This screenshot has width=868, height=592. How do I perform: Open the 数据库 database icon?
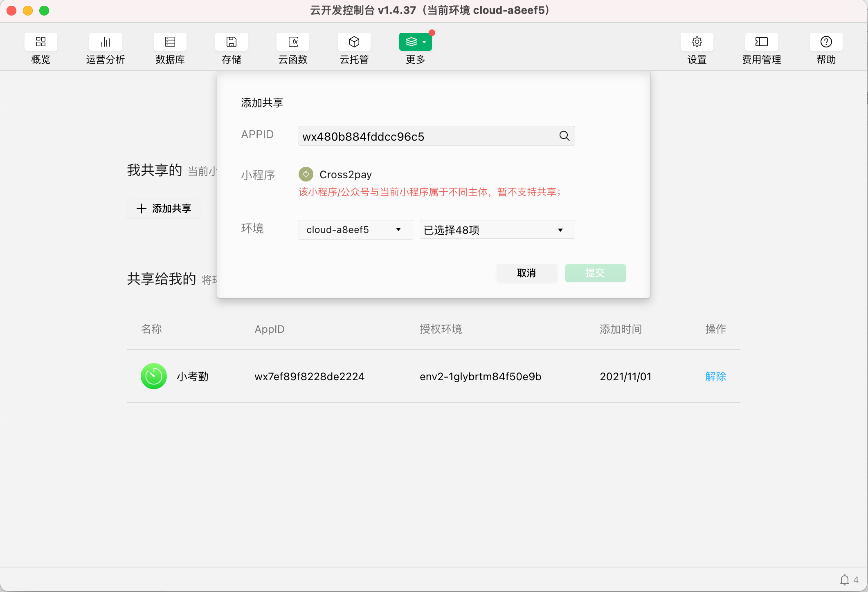(x=170, y=42)
